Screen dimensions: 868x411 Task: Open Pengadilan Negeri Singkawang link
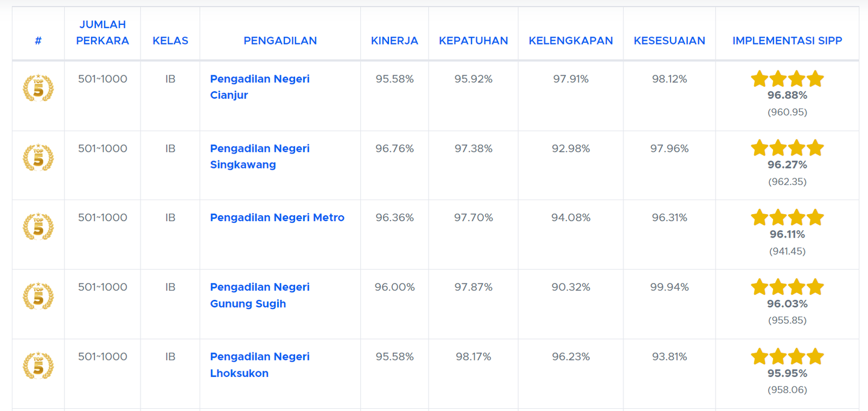click(x=259, y=156)
